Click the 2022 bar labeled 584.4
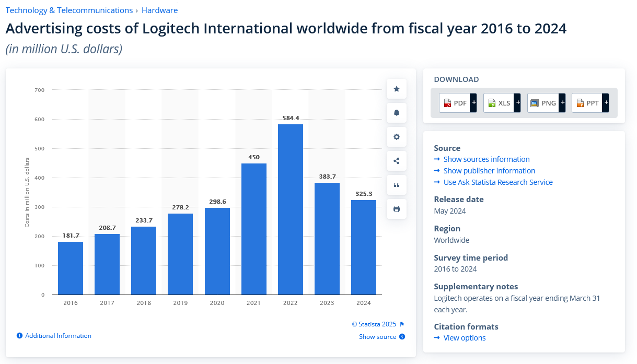Image resolution: width=637 pixels, height=364 pixels. [291, 209]
